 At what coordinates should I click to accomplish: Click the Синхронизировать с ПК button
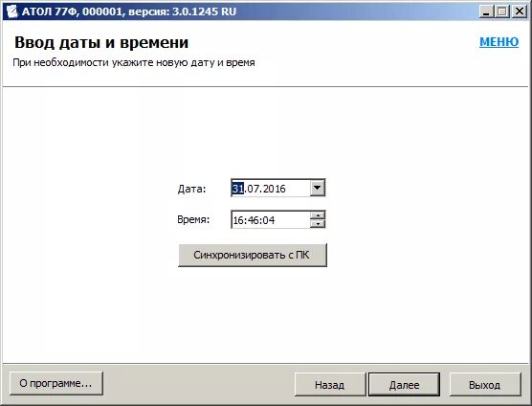pos(253,255)
